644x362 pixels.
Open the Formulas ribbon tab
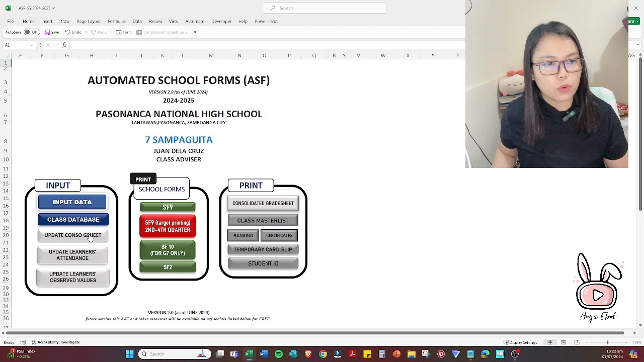tap(116, 21)
